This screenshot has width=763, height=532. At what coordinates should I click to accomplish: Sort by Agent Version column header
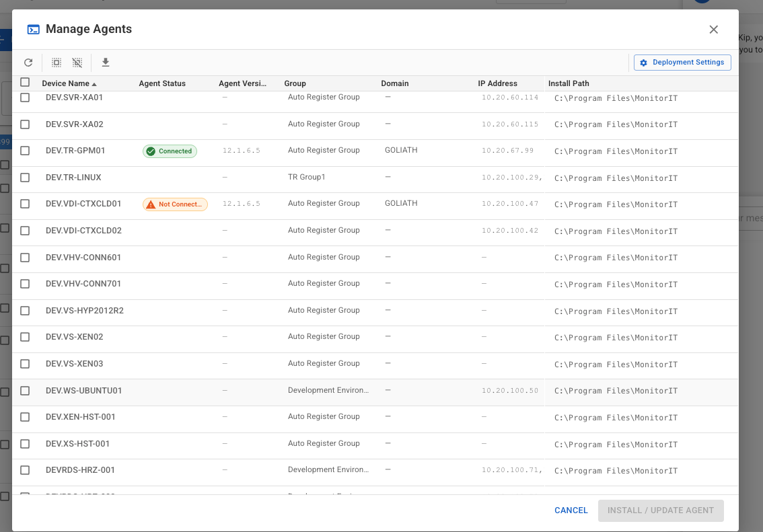[x=242, y=83]
